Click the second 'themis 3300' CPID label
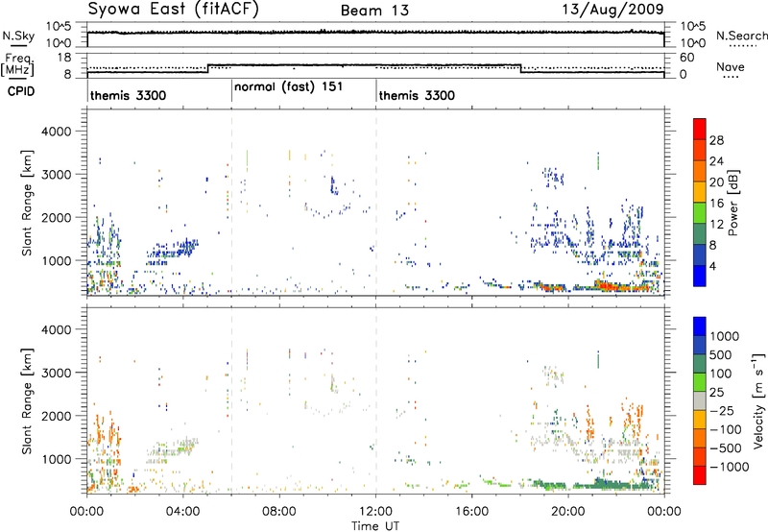 coord(417,95)
